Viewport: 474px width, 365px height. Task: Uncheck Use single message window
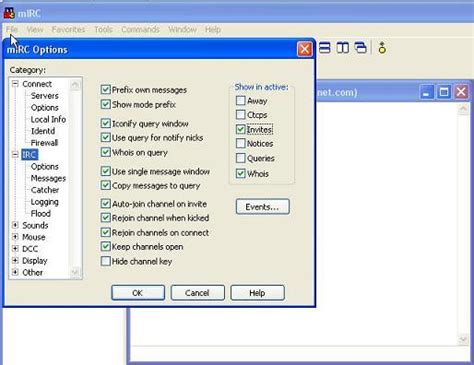click(x=106, y=171)
